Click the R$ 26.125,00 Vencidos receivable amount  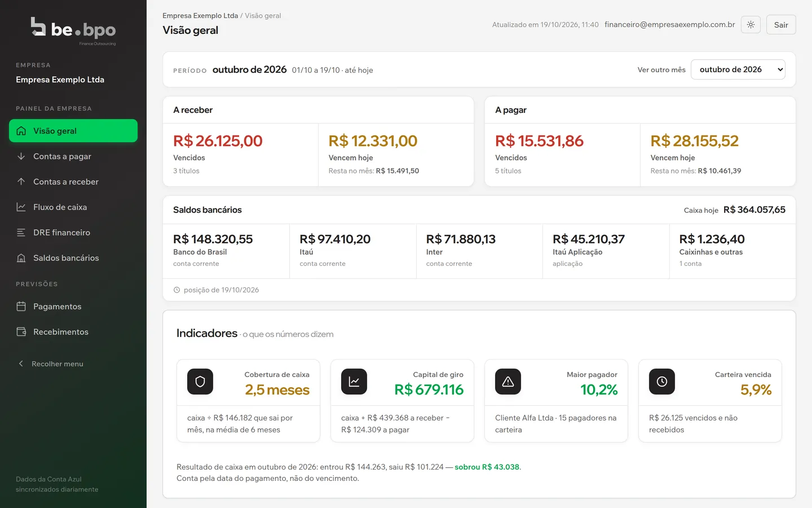[x=218, y=141]
